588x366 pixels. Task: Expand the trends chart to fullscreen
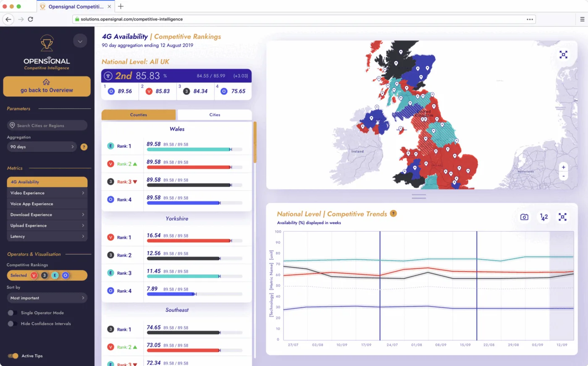[563, 217]
